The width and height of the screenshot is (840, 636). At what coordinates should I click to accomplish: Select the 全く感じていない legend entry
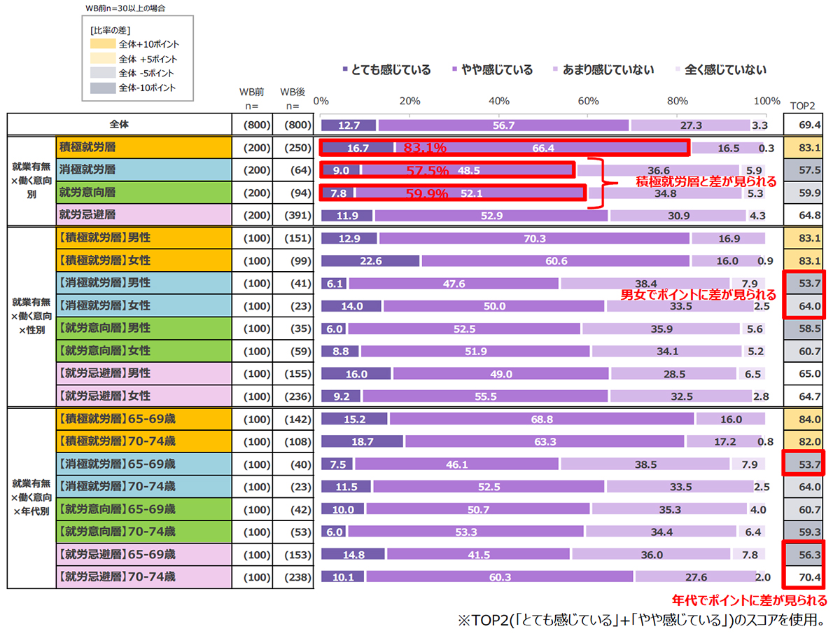(678, 70)
